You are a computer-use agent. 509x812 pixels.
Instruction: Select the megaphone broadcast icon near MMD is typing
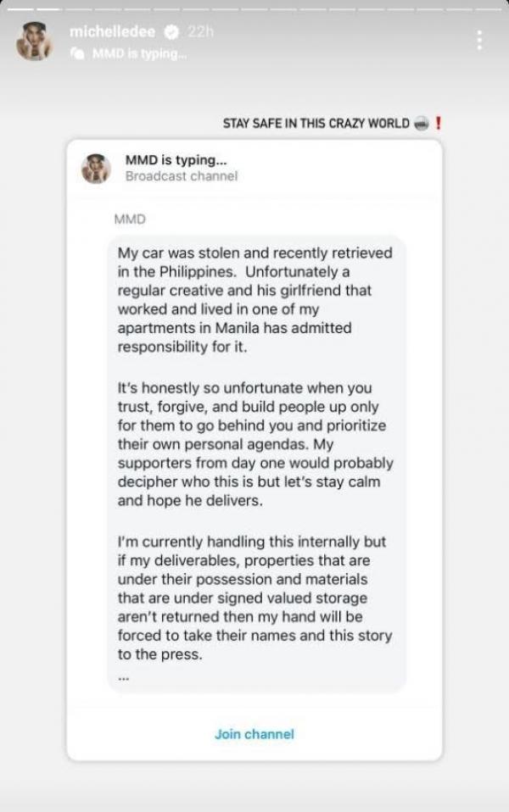point(78,53)
